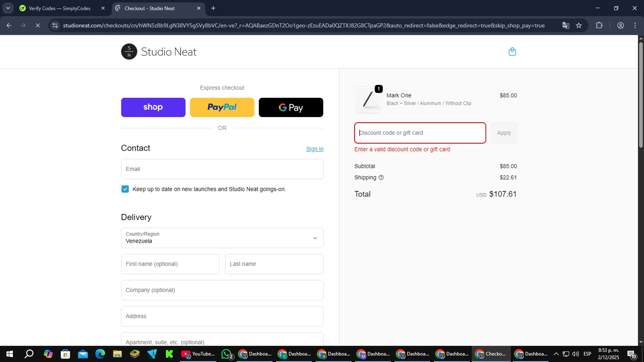Click the Studio Neat logo
The image size is (644, 362).
(x=158, y=51)
